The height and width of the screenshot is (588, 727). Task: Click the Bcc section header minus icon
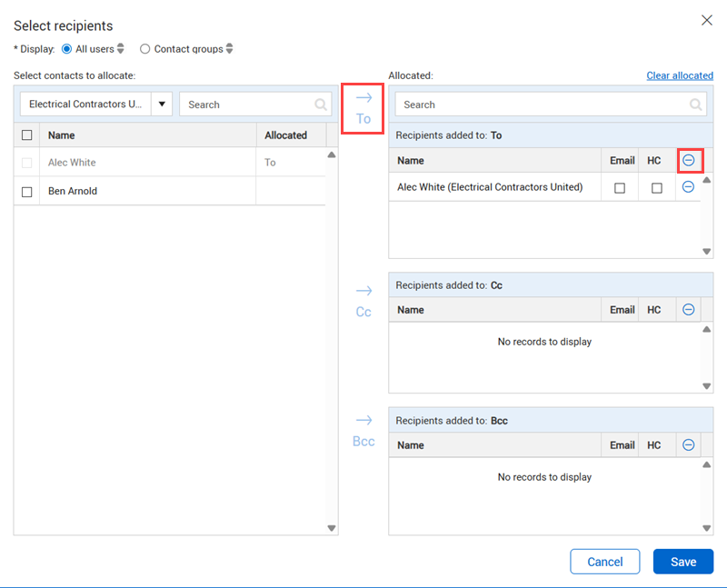coord(689,445)
